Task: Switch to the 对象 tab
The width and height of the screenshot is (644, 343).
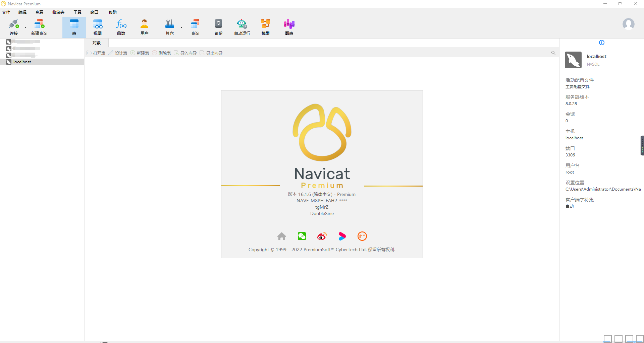Action: [97, 43]
